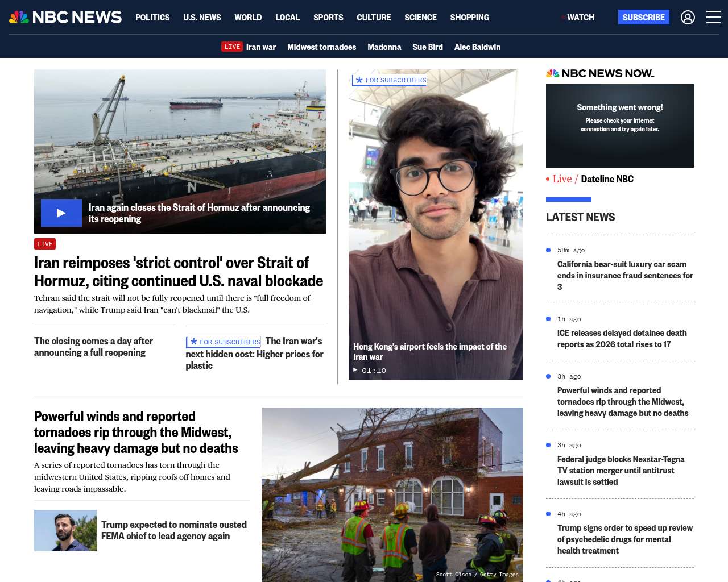Click For Subscribers badge beside Iran war's cost
This screenshot has width=728, height=582.
click(224, 342)
